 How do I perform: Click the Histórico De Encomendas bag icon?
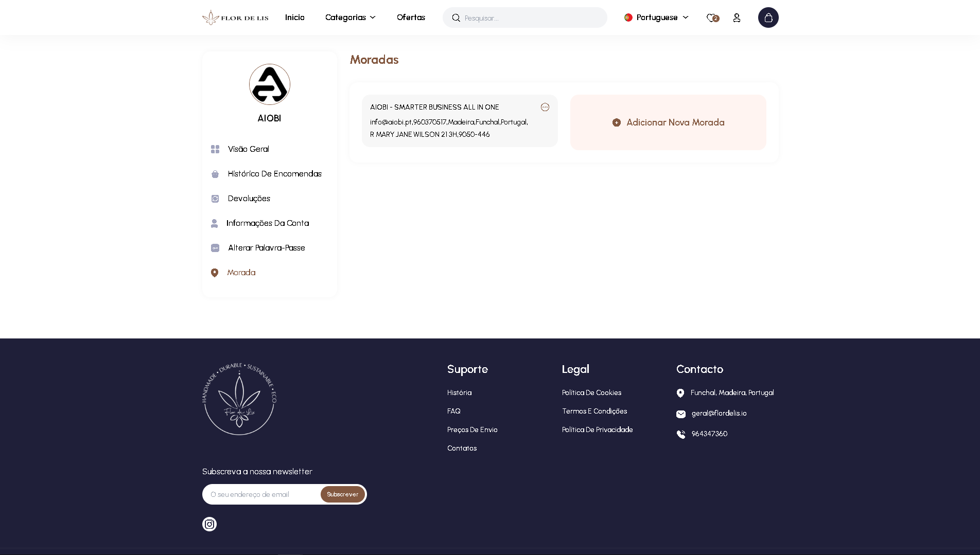(x=215, y=174)
